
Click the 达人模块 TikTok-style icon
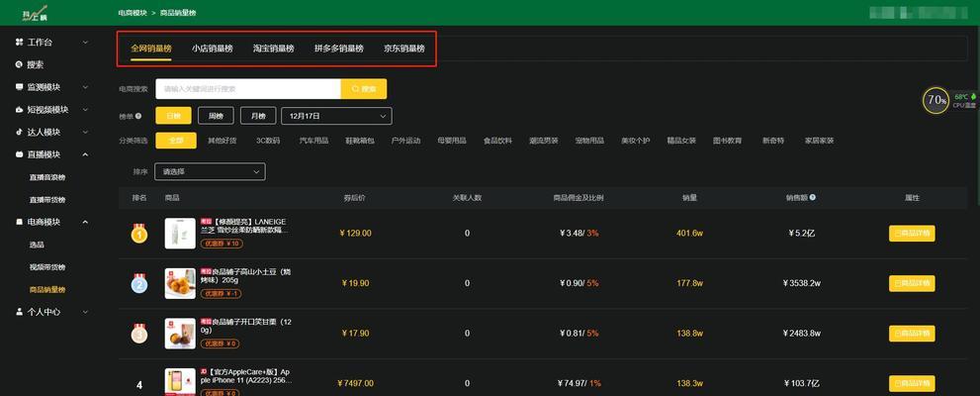tap(19, 132)
